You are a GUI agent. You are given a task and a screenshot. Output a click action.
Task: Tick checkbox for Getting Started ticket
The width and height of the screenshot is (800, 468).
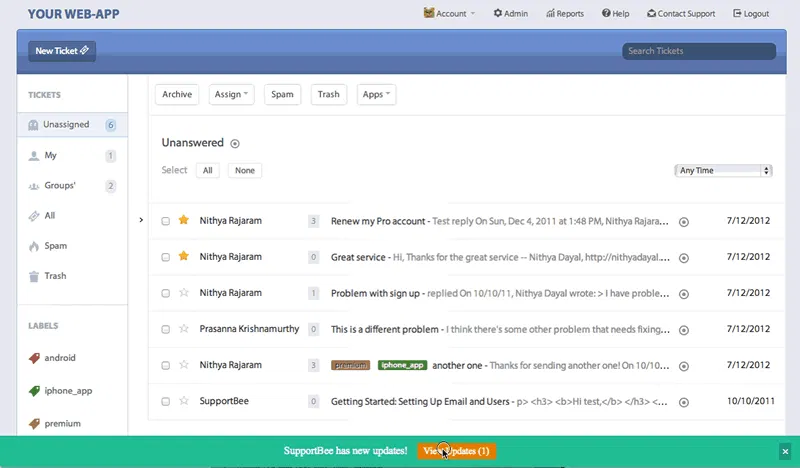pyautogui.click(x=165, y=402)
